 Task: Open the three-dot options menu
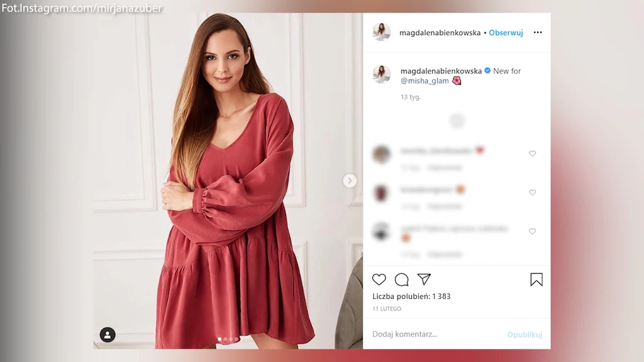coord(538,33)
